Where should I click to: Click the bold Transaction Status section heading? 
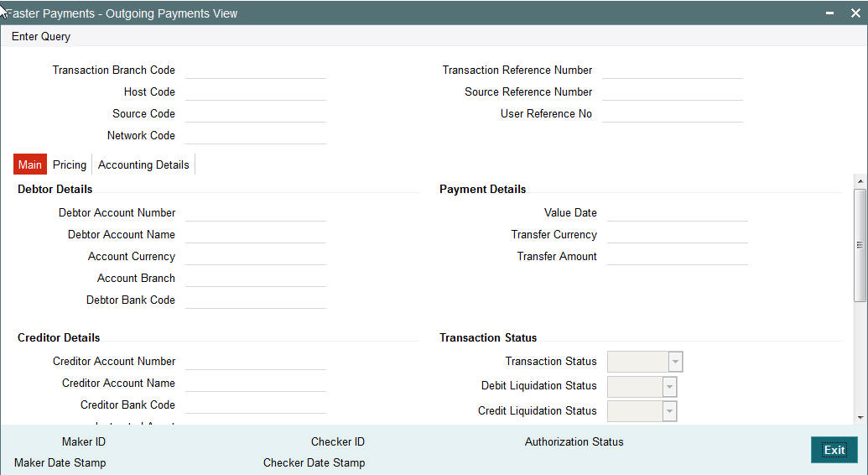click(x=488, y=338)
